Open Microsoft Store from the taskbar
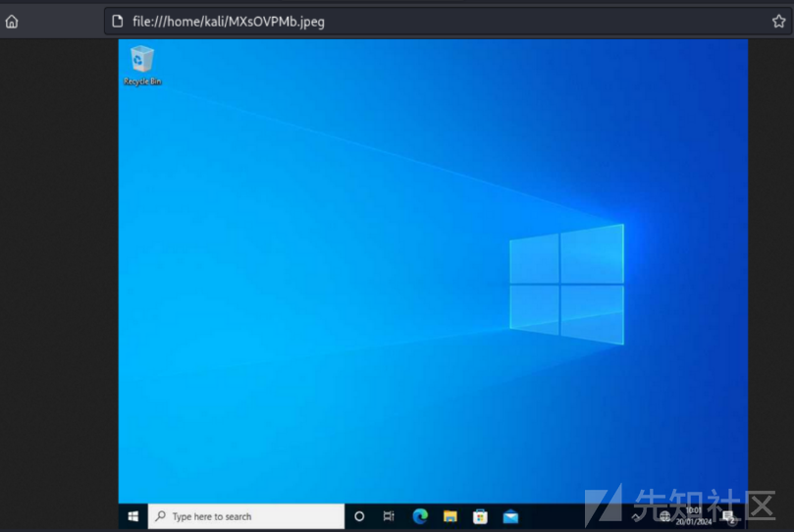Image resolution: width=794 pixels, height=532 pixels. pos(480,516)
